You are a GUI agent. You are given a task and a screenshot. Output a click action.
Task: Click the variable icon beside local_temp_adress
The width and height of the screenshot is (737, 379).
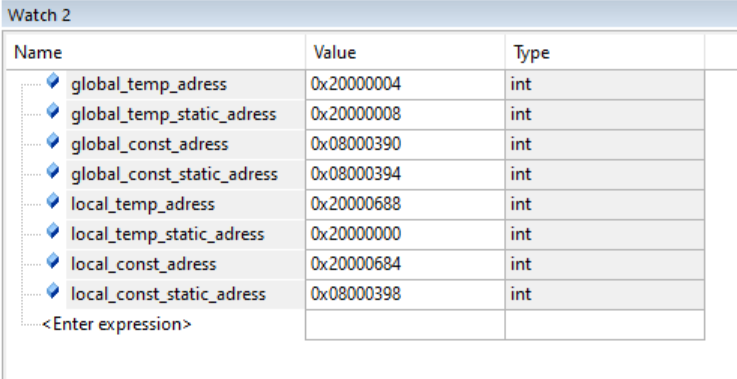point(53,202)
